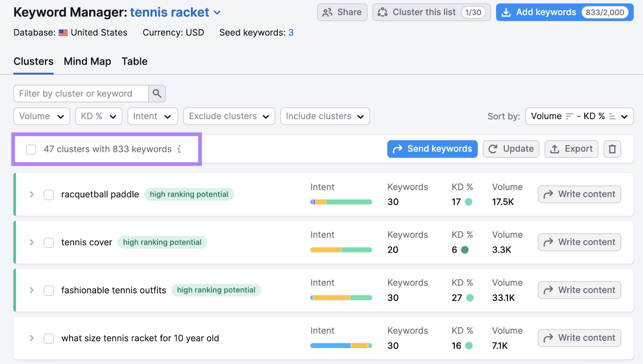
Task: Click the search magnifier icon beside filter field
Action: pos(157,93)
